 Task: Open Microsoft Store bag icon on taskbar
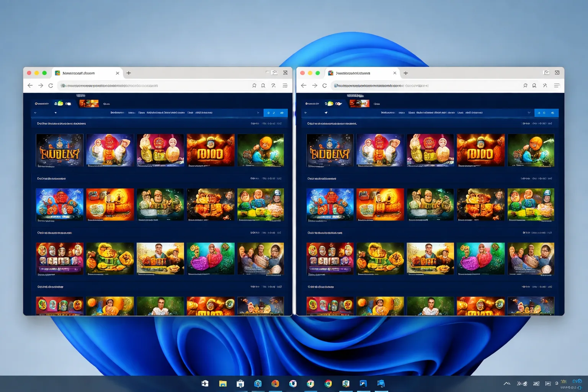tap(240, 384)
